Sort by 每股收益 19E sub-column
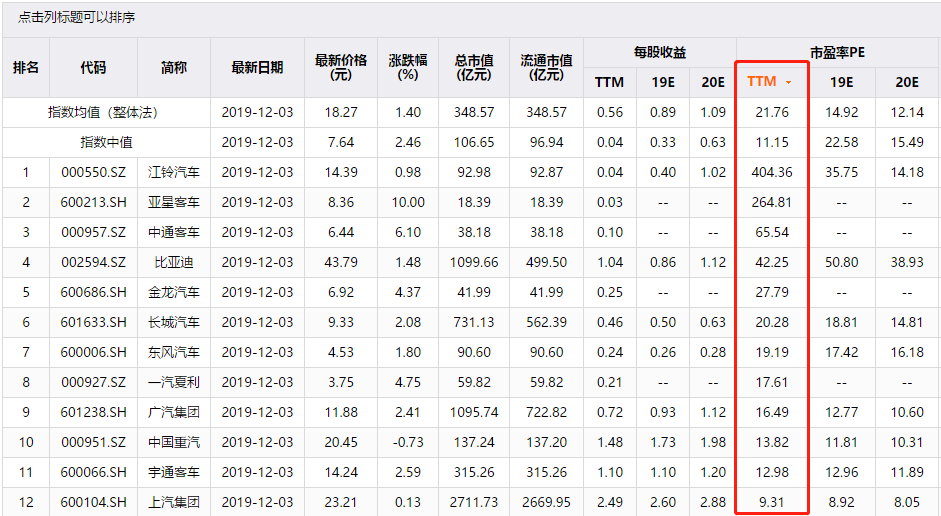This screenshot has height=516, width=941. 663,82
